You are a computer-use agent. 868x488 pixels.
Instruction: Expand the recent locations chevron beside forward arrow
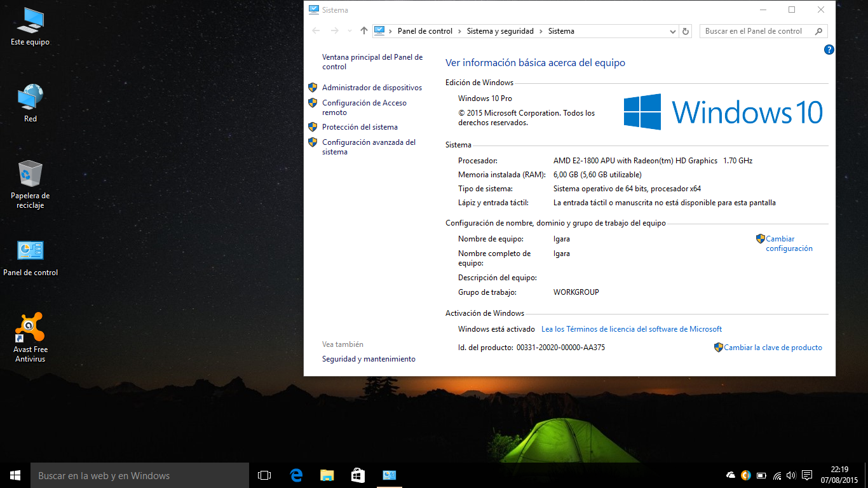tap(348, 30)
